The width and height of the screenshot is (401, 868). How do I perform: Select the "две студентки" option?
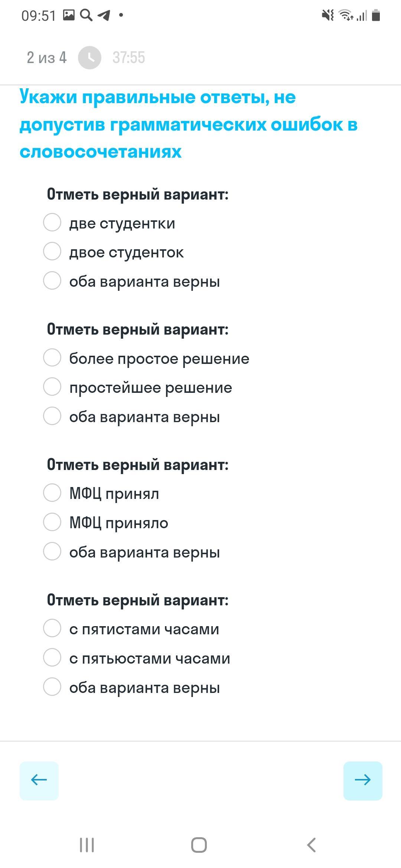[52, 223]
